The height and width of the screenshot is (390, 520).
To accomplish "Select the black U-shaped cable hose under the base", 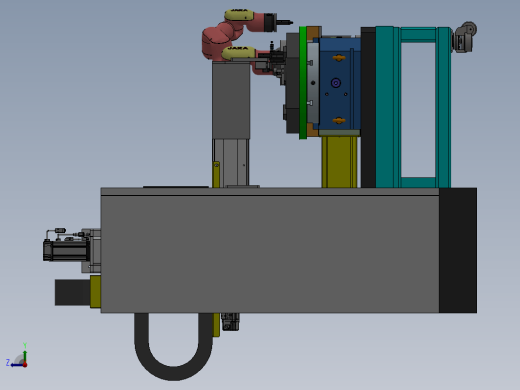I will click(x=173, y=346).
